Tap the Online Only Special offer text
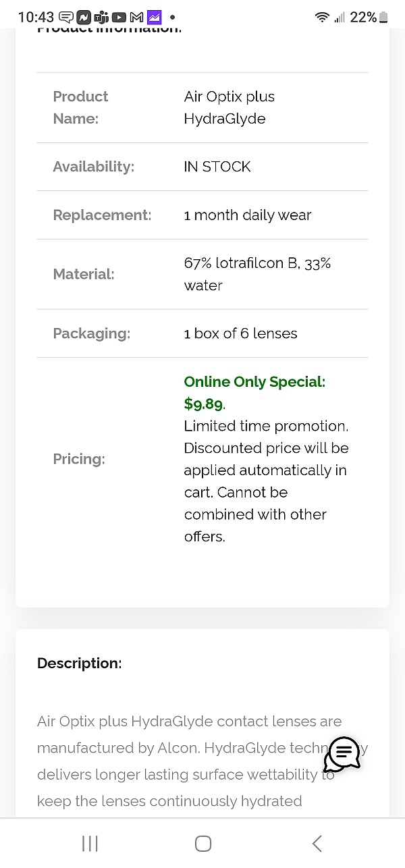 [x=254, y=381]
